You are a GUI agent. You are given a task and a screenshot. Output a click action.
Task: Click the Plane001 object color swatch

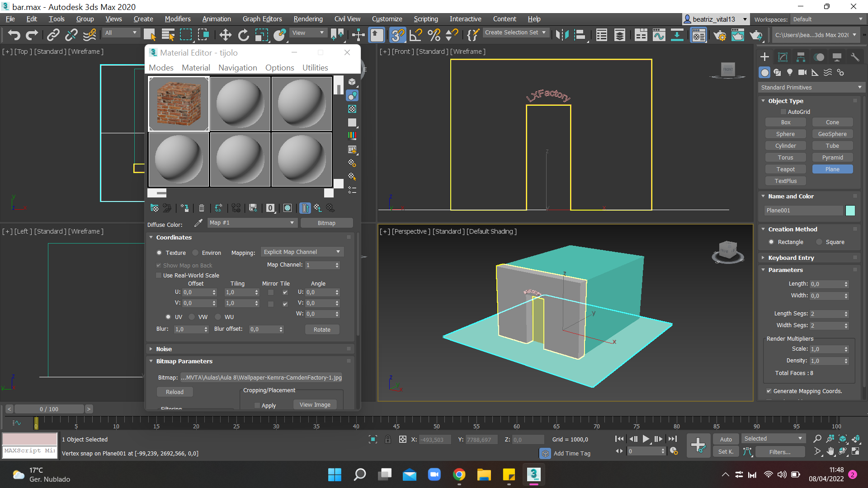(x=850, y=211)
